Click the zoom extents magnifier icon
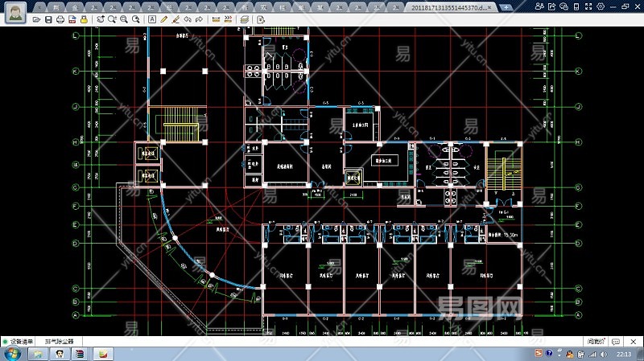 (124, 19)
